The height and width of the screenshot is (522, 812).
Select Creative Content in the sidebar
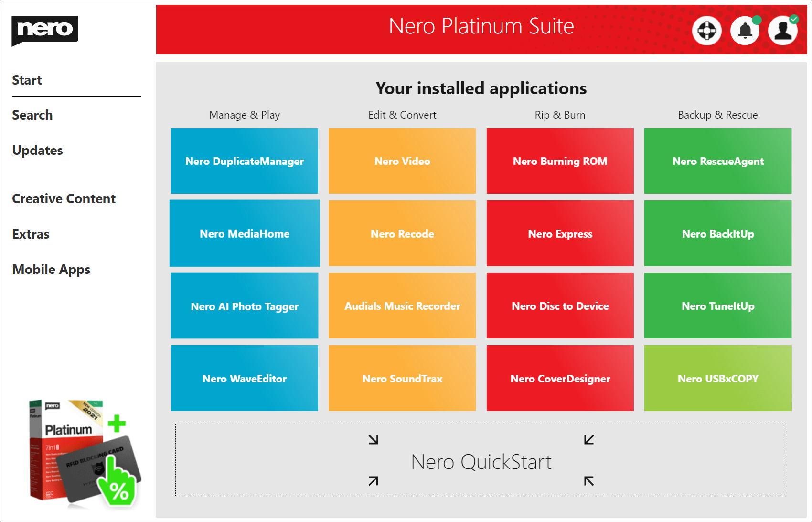click(64, 199)
